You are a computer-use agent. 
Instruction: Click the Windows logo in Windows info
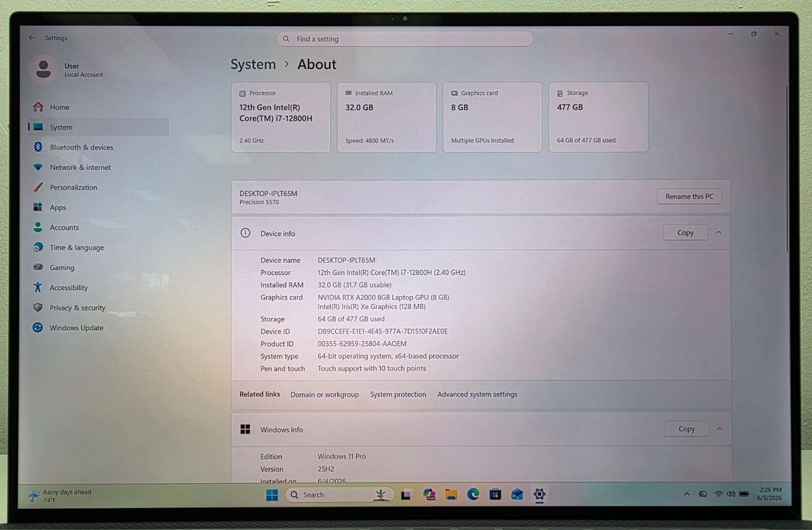tap(245, 429)
